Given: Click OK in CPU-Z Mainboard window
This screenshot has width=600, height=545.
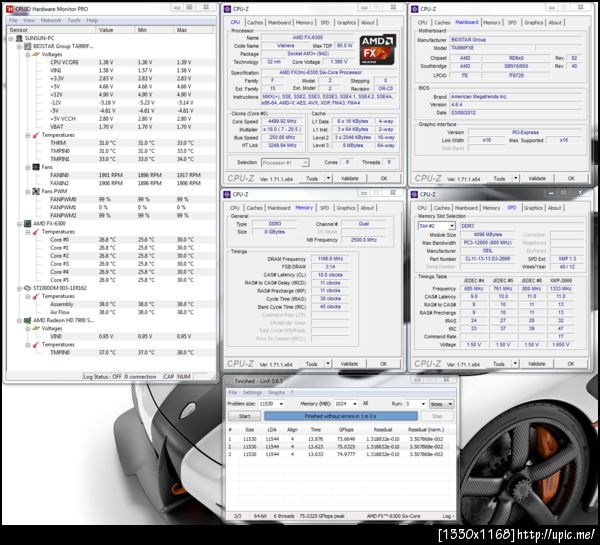Looking at the screenshot, I should (x=571, y=178).
